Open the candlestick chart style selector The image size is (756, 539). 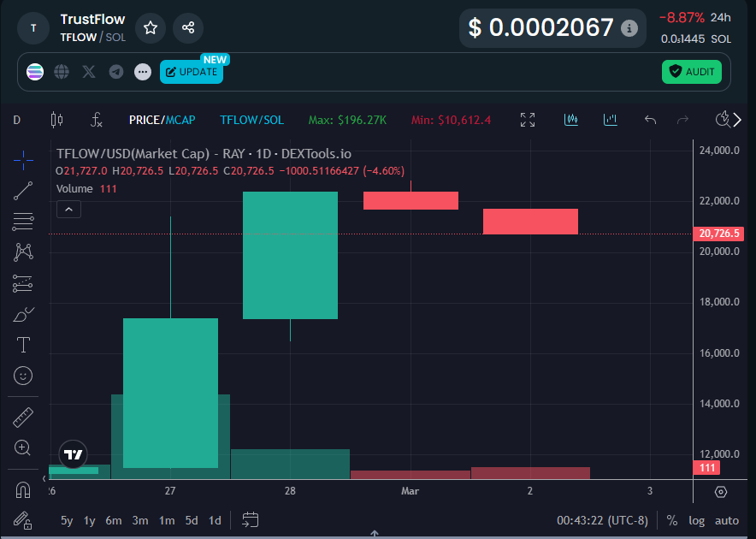point(57,120)
